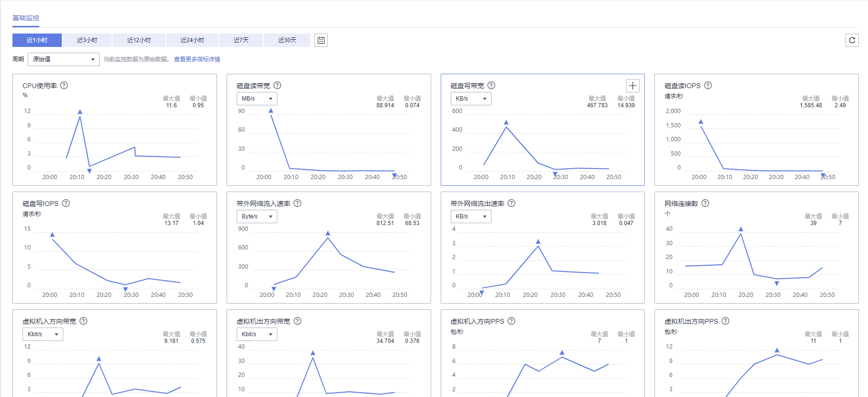This screenshot has height=397, width=868.
Task: Select the 近12小时 time range
Action: click(139, 40)
